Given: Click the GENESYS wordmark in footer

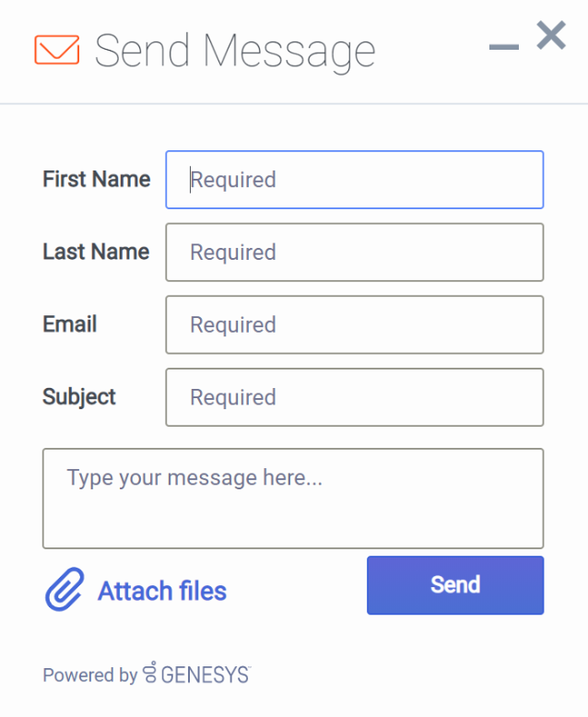Looking at the screenshot, I should pyautogui.click(x=205, y=676).
